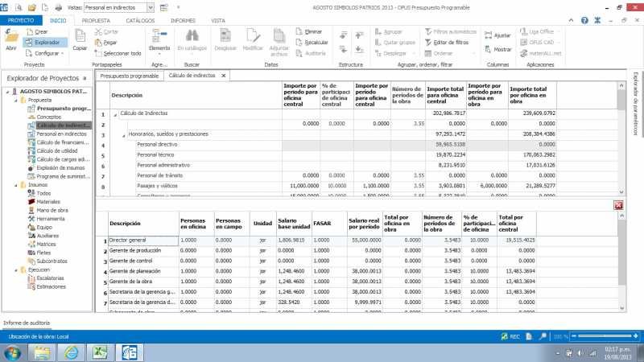Click the Copiar clipboard icon
Image resolution: width=644 pixels, height=362 pixels.
[80, 39]
